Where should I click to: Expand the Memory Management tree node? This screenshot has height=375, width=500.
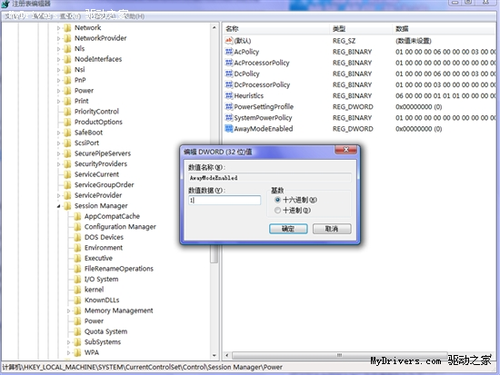69,311
